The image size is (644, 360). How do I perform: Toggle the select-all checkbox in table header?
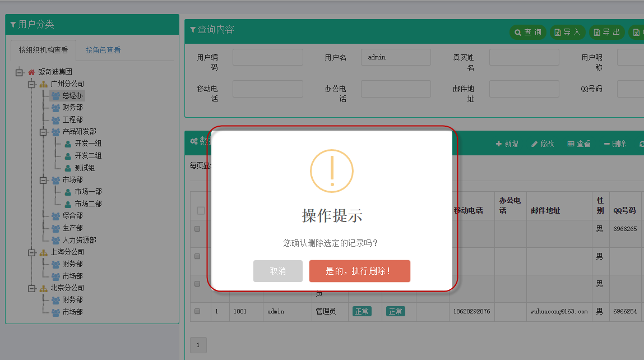(201, 211)
